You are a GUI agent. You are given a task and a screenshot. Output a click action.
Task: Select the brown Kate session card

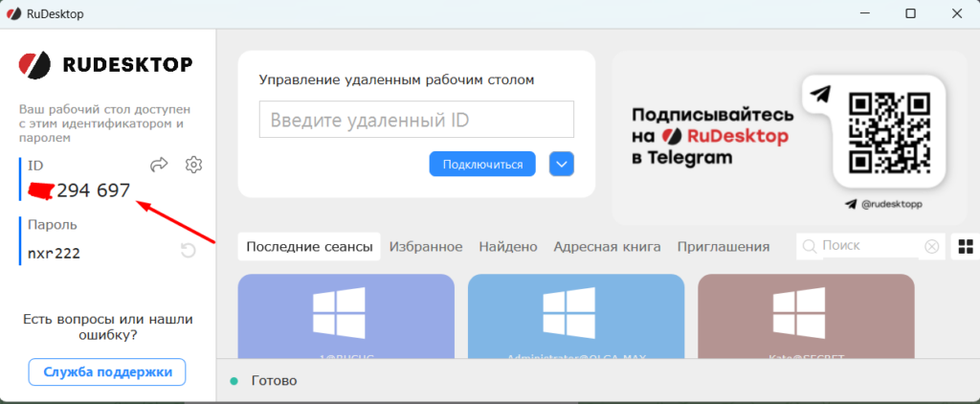(806, 316)
